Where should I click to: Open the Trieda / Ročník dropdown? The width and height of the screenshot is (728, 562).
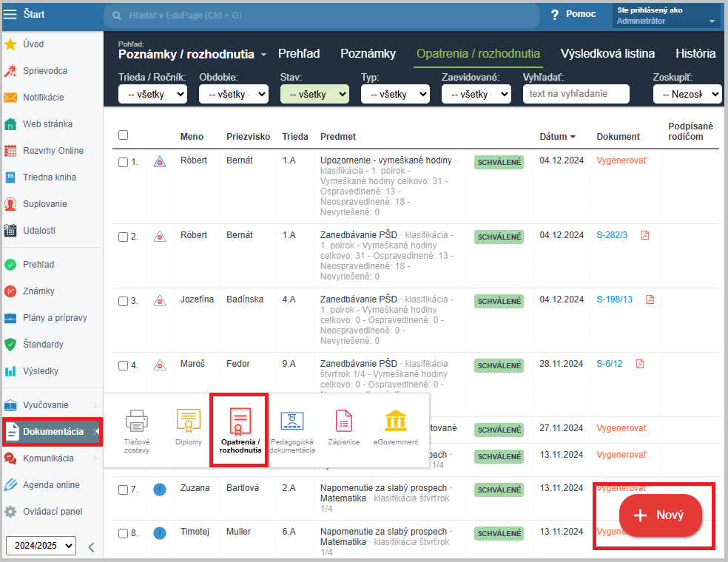152,94
